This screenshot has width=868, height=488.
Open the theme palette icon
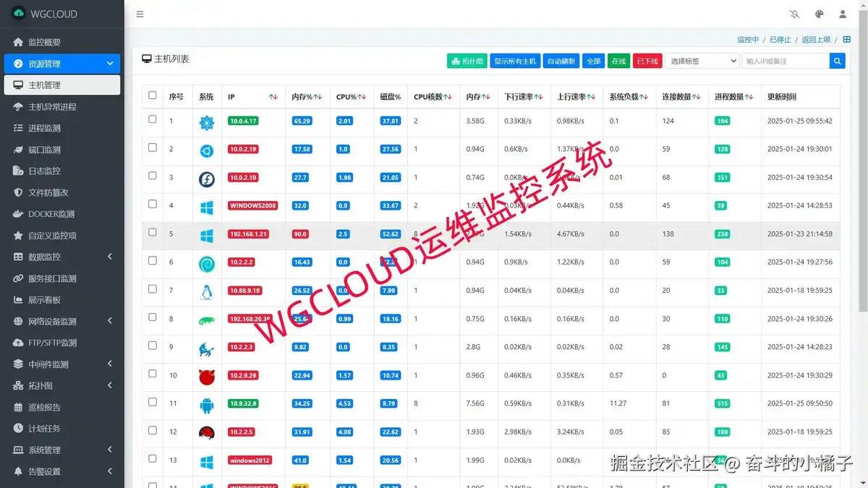pyautogui.click(x=819, y=14)
